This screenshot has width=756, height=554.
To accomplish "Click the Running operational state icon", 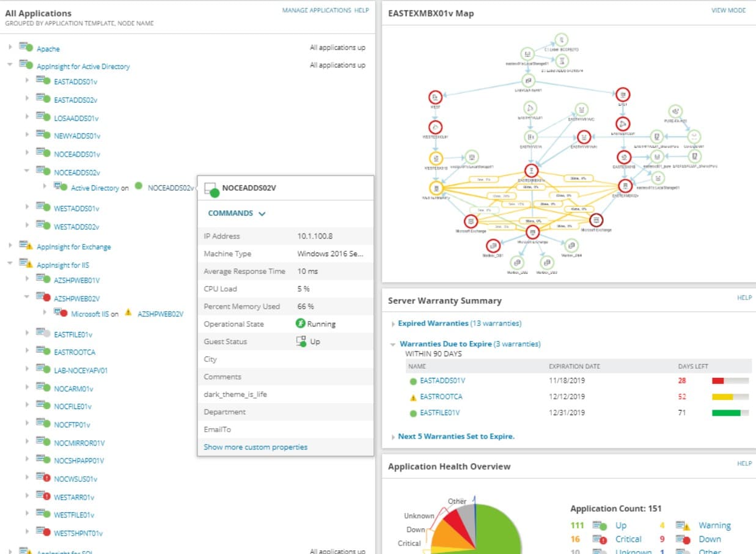I will point(300,323).
